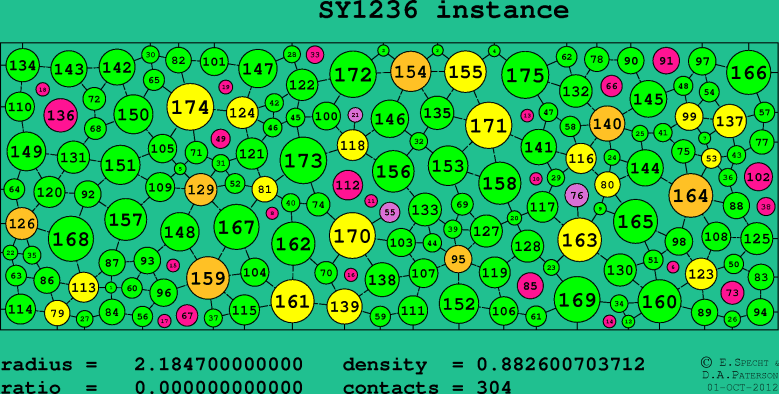Click the yellow circle numbered 161
The image size is (779, 394).
coord(293,301)
